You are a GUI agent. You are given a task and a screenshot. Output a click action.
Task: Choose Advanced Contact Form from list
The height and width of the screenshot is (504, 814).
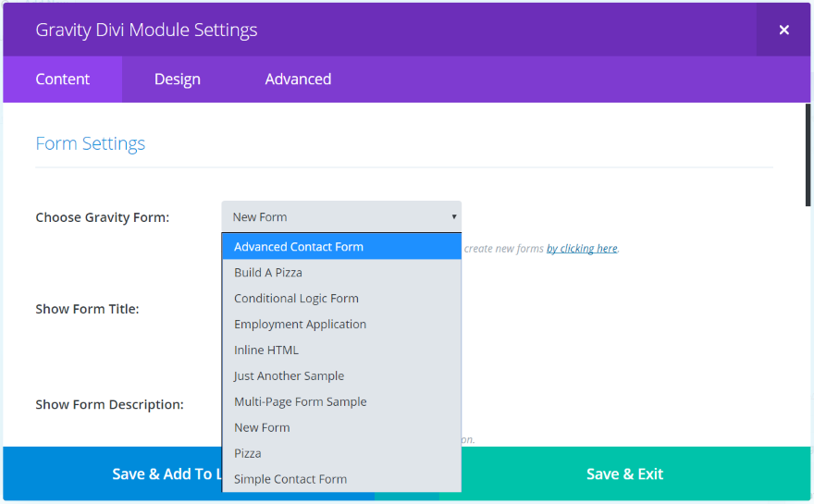pos(299,247)
